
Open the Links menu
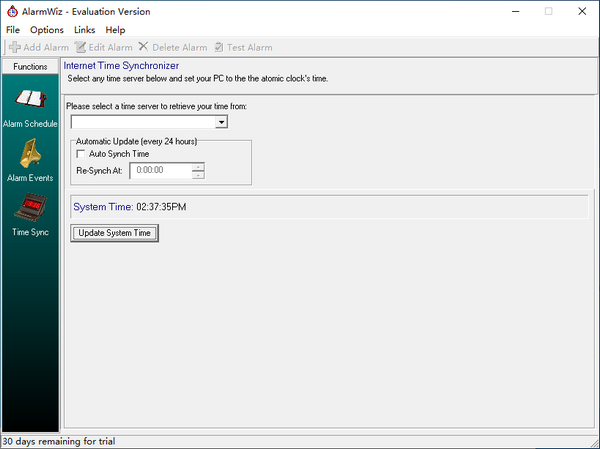click(x=85, y=30)
